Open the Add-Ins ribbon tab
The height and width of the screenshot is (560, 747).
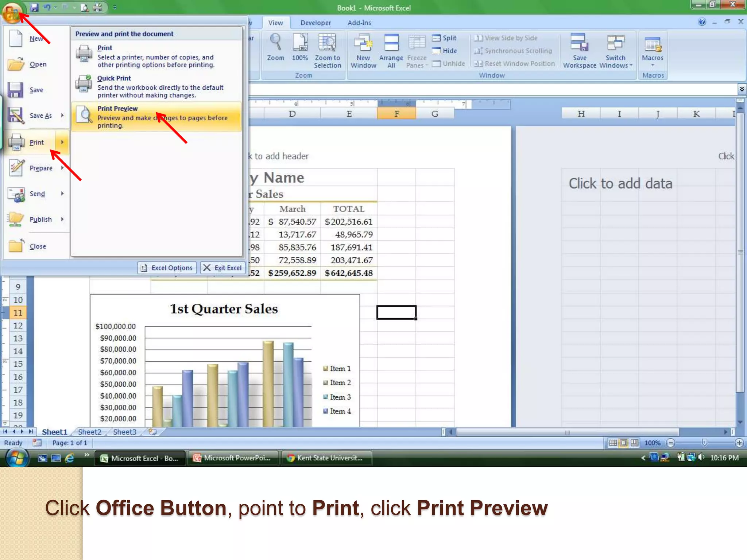click(359, 23)
